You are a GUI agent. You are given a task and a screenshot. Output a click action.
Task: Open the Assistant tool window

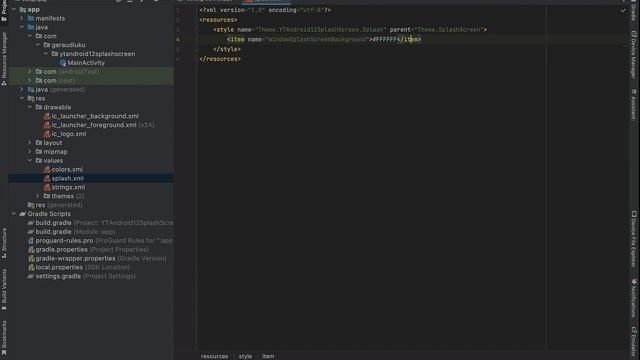[634, 104]
